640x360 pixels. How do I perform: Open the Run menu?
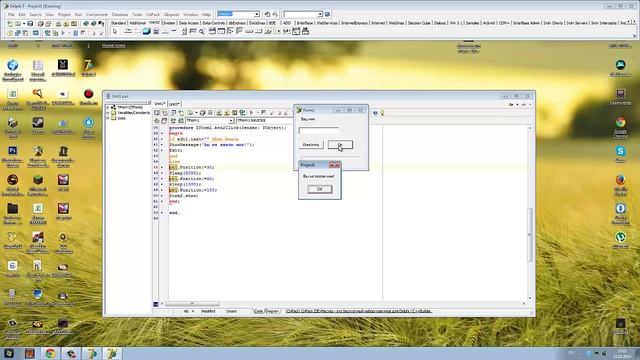[78, 14]
